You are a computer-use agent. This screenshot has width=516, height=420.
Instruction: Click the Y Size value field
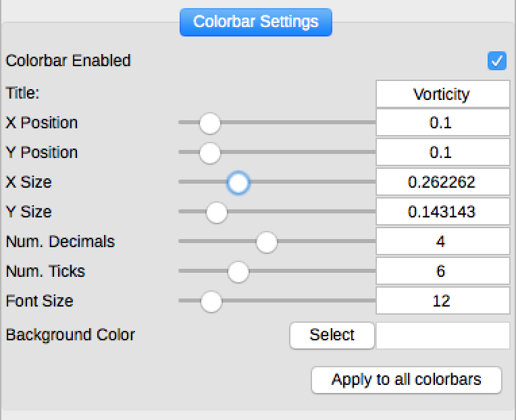442,212
